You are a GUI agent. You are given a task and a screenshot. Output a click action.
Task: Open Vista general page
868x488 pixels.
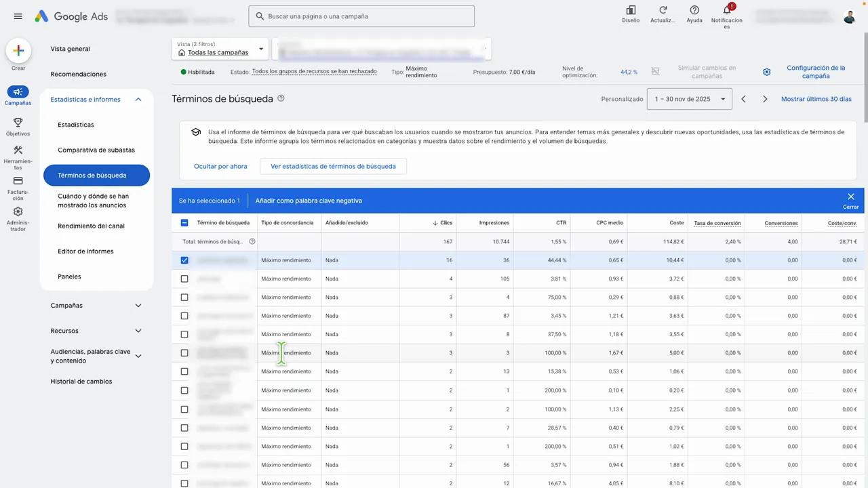coord(71,49)
